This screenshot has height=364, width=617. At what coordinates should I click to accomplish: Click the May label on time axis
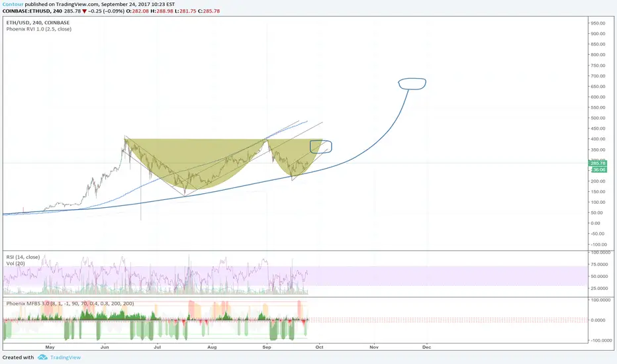tap(50, 347)
